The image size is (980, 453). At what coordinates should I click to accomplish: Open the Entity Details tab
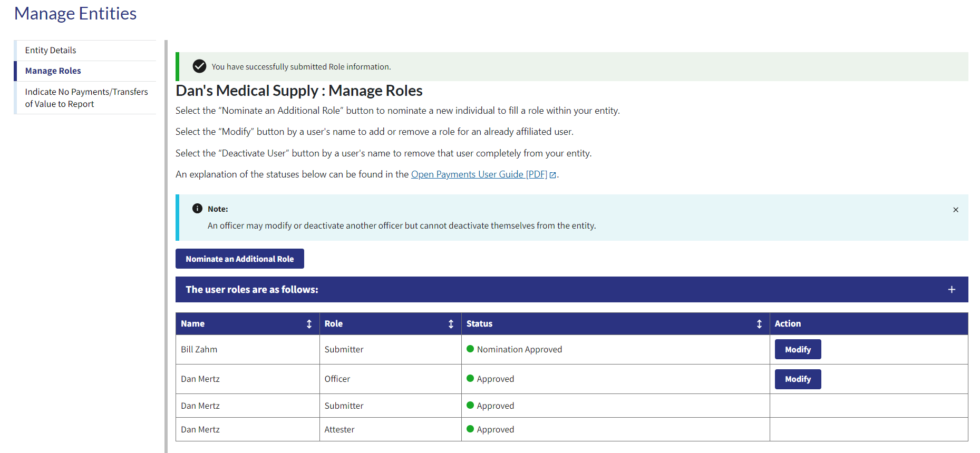pos(51,50)
